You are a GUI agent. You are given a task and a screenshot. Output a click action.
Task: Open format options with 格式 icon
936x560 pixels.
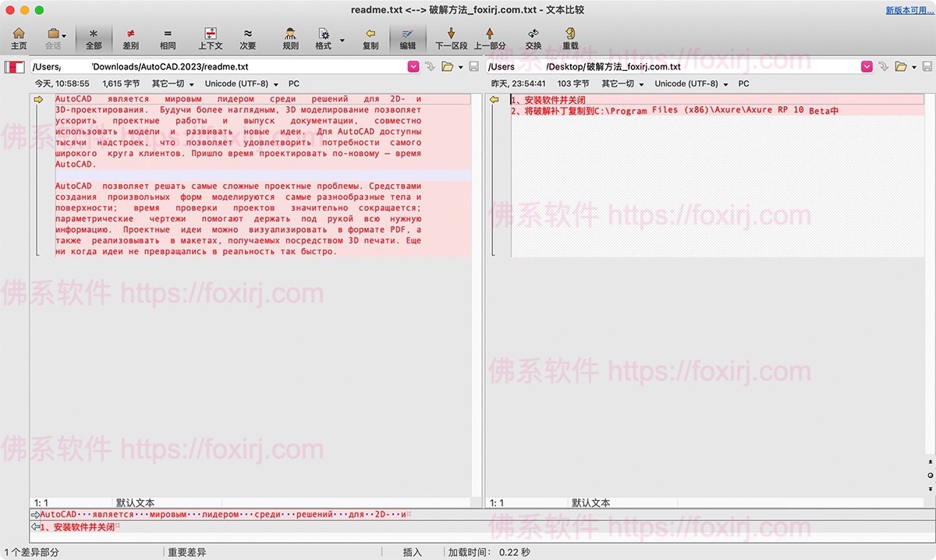(324, 37)
